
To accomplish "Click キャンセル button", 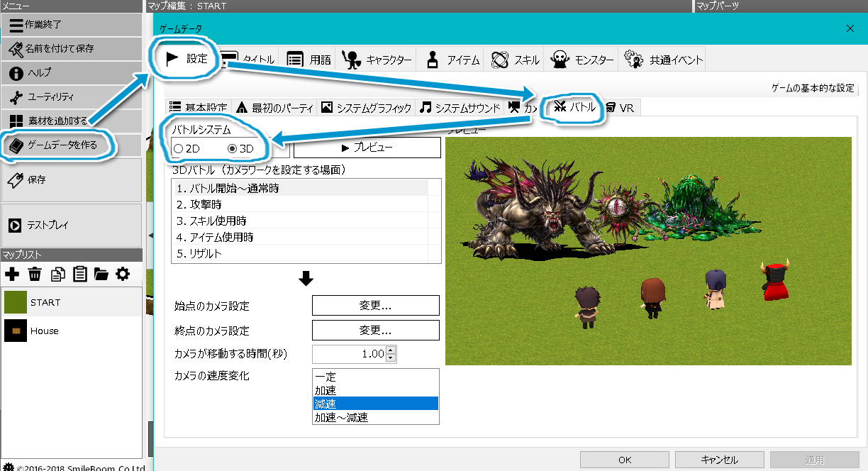I will (720, 460).
